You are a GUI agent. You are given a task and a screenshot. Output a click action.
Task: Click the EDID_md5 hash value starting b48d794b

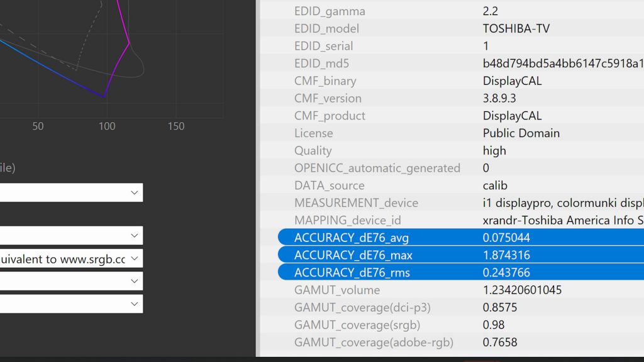(x=563, y=63)
